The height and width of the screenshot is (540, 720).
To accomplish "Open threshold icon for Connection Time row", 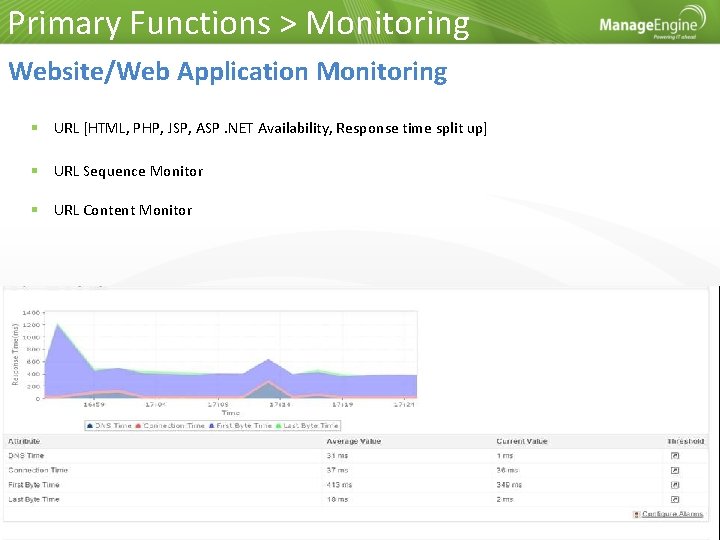I will coord(675,470).
